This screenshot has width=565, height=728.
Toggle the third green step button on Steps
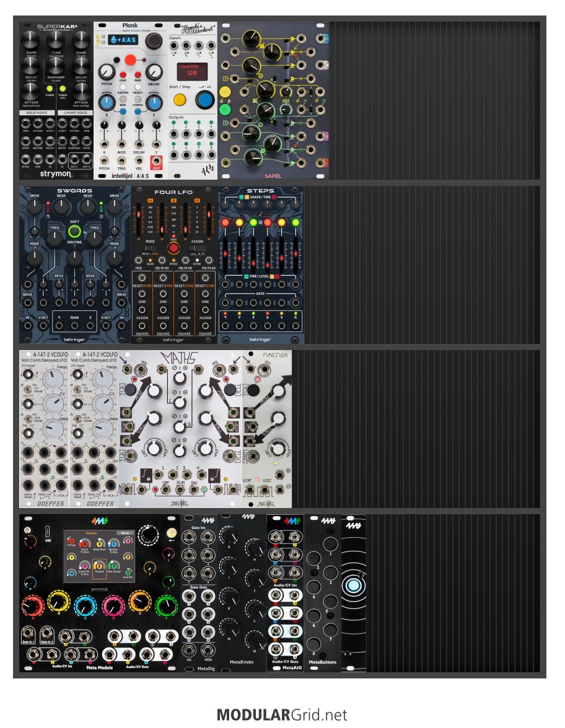pos(253,222)
